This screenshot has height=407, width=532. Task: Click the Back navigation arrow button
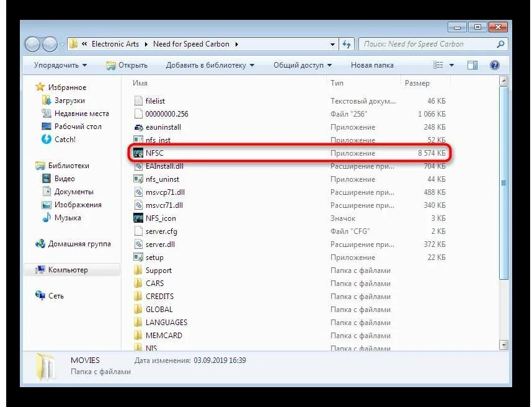[x=33, y=44]
